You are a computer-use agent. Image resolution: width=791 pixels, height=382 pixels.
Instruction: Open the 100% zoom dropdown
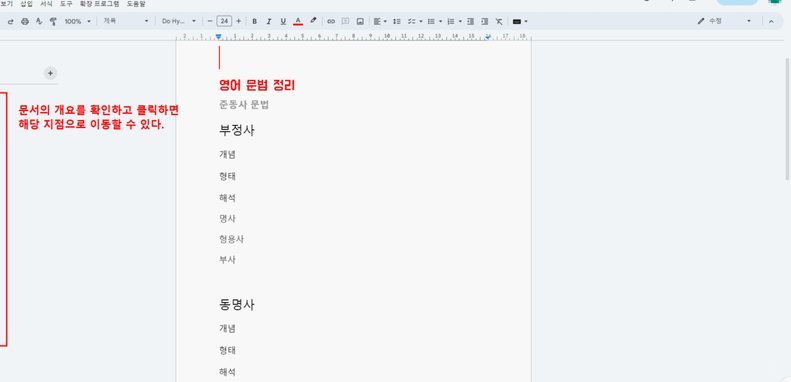click(x=77, y=21)
